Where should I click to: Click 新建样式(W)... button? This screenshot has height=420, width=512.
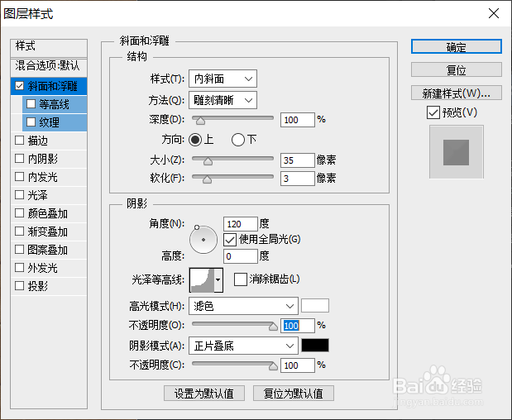click(456, 93)
